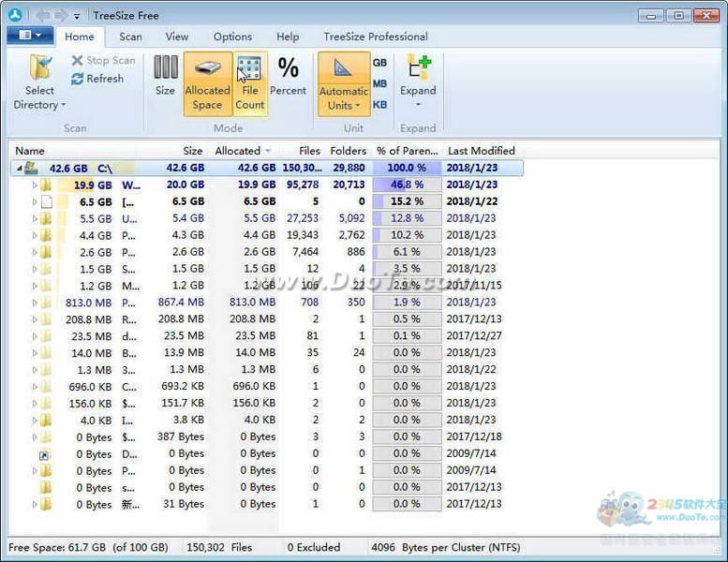
Task: Set unit to KB
Action: 379,104
